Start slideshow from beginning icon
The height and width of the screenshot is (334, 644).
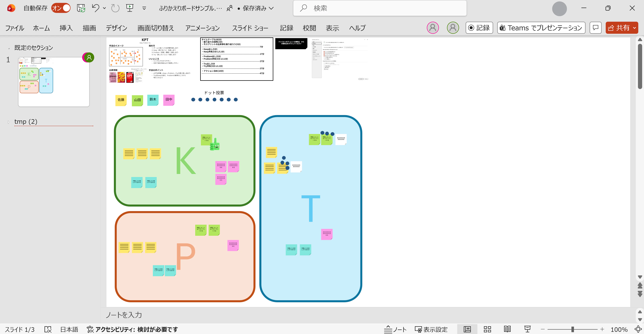[130, 8]
